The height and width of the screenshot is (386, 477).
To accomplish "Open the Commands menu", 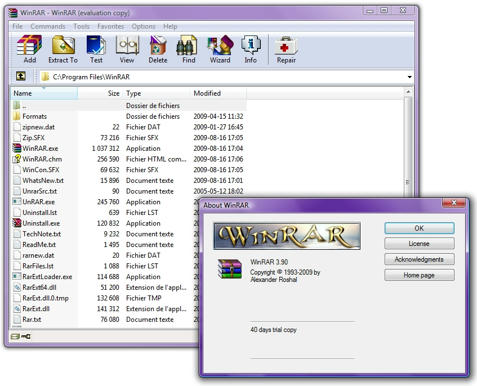I will pos(48,26).
